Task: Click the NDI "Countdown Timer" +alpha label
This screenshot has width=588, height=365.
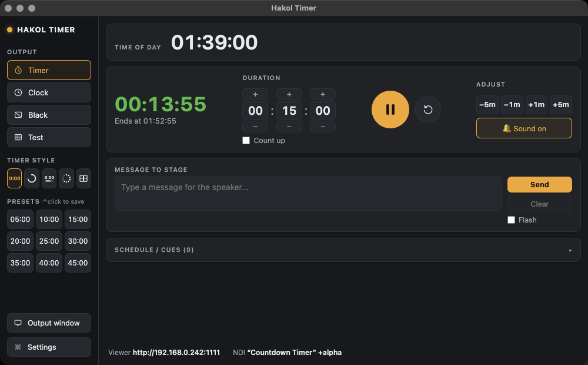Action: 288,352
